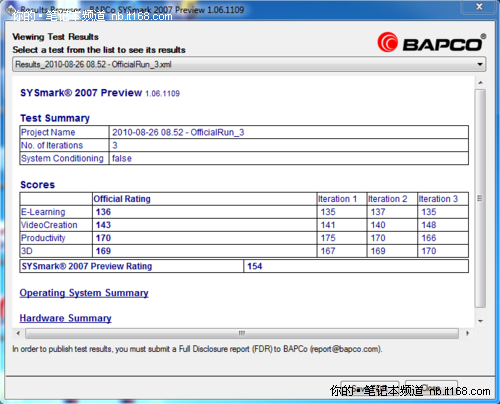Select the System Conditioning 'false' value

pyautogui.click(x=122, y=158)
